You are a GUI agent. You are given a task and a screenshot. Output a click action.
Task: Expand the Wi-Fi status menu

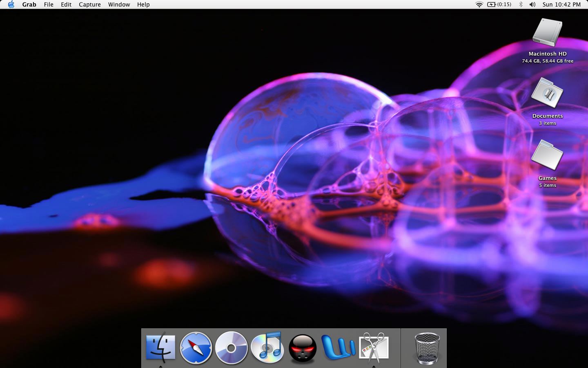(479, 4)
